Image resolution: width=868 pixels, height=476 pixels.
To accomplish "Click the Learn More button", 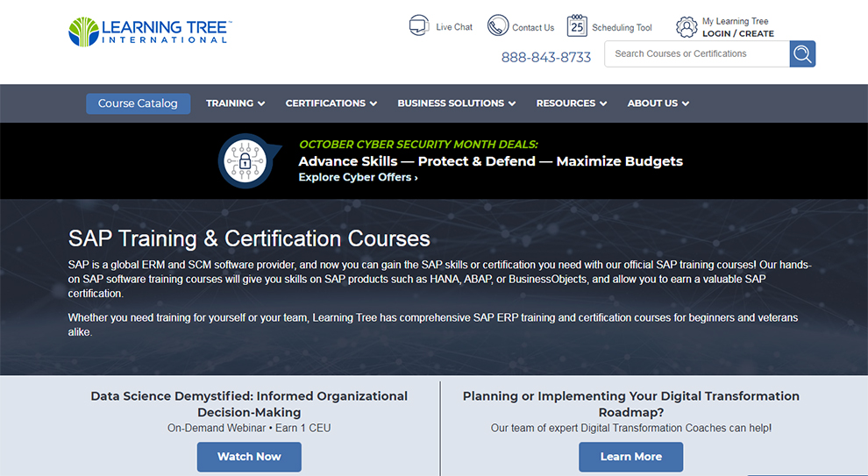I will (631, 457).
